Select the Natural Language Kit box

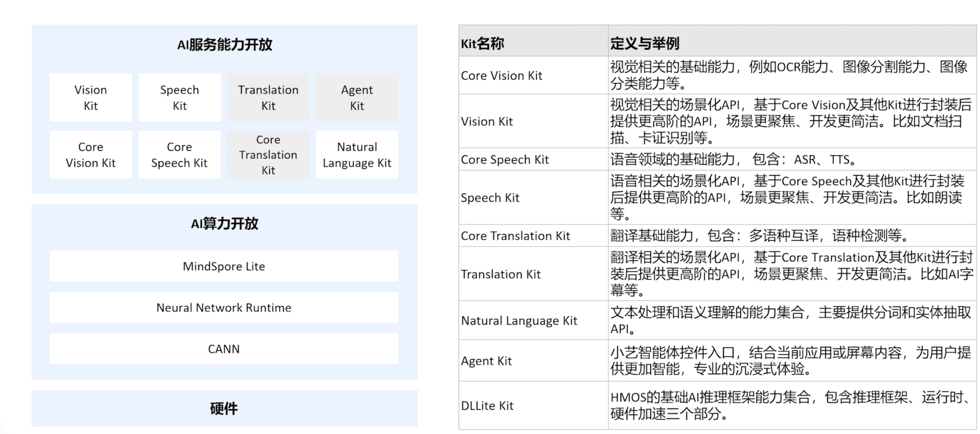(357, 155)
